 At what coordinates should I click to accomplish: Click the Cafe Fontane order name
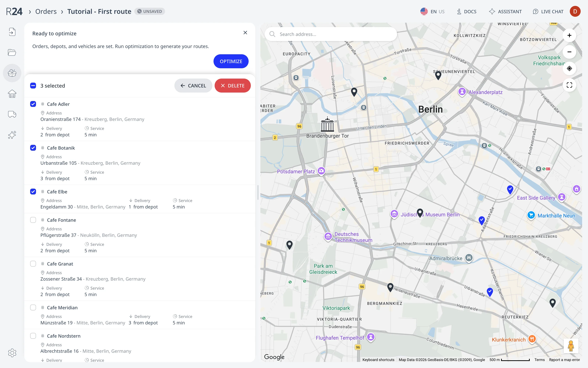click(62, 220)
